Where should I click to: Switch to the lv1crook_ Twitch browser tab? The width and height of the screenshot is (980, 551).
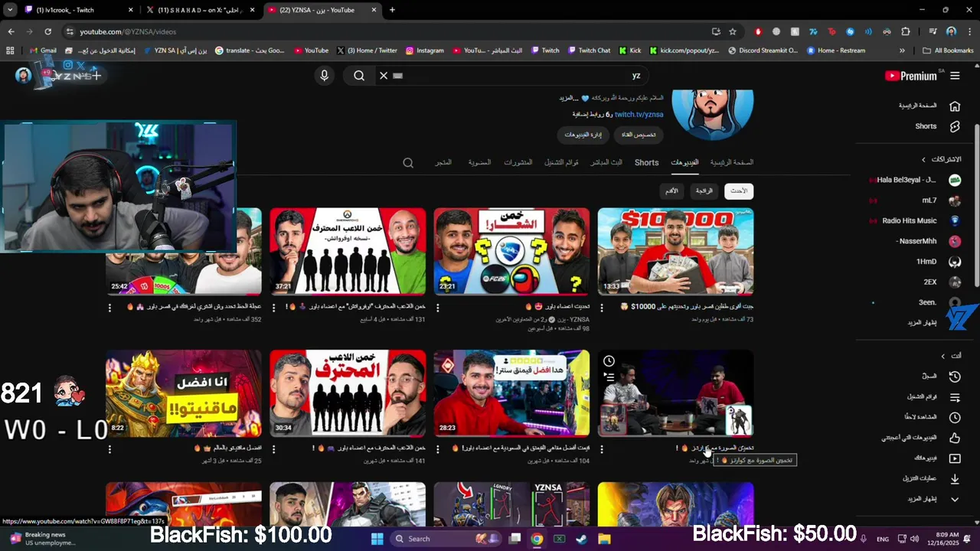(77, 10)
